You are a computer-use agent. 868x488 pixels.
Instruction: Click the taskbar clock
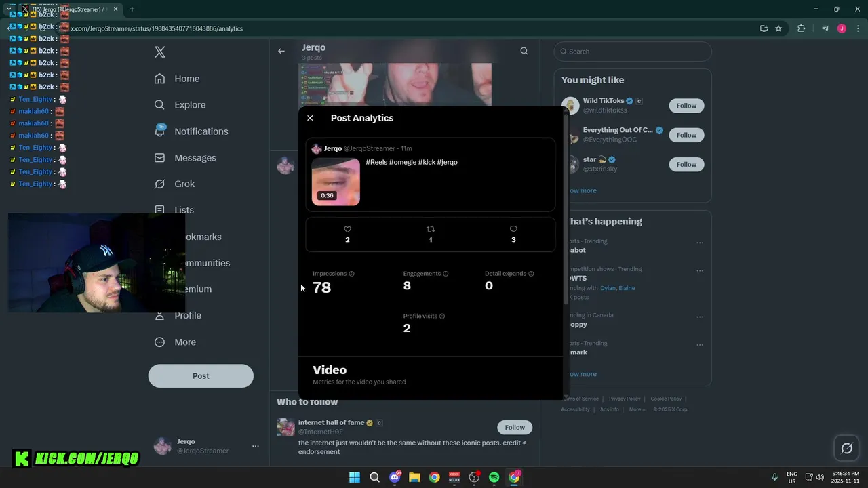pyautogui.click(x=846, y=477)
